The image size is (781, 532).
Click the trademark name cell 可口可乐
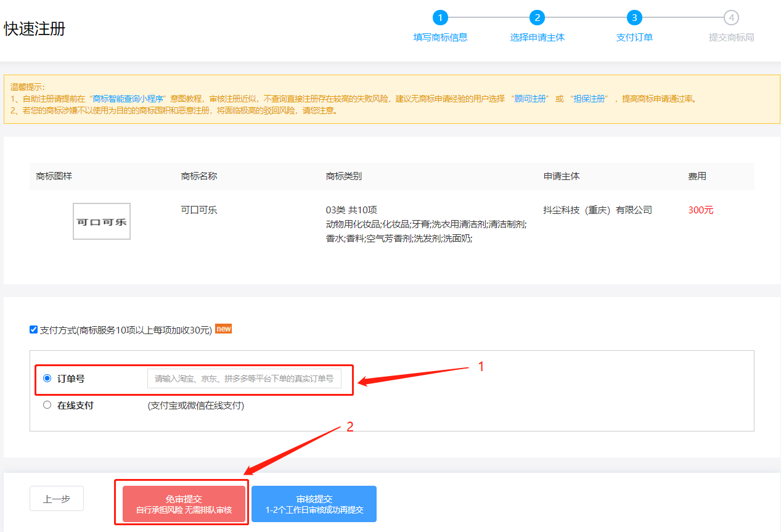[x=199, y=210]
